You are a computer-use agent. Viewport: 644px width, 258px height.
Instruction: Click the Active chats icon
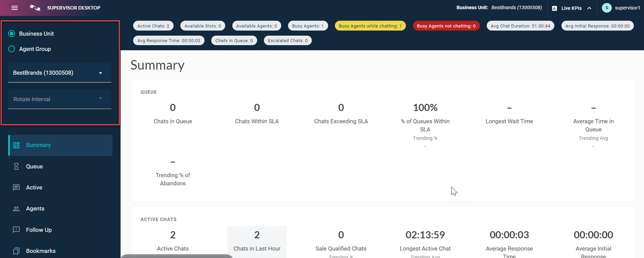coord(16,187)
